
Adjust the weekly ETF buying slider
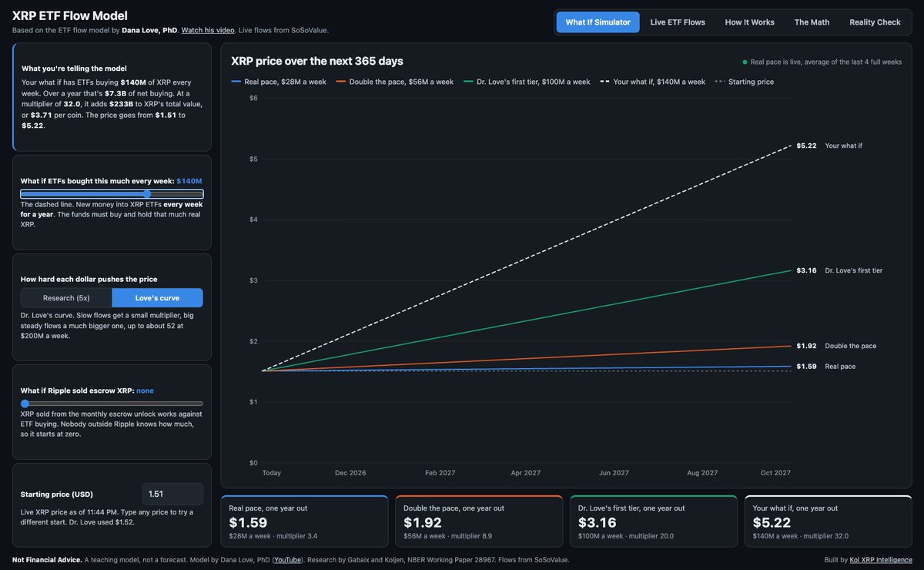(112, 194)
